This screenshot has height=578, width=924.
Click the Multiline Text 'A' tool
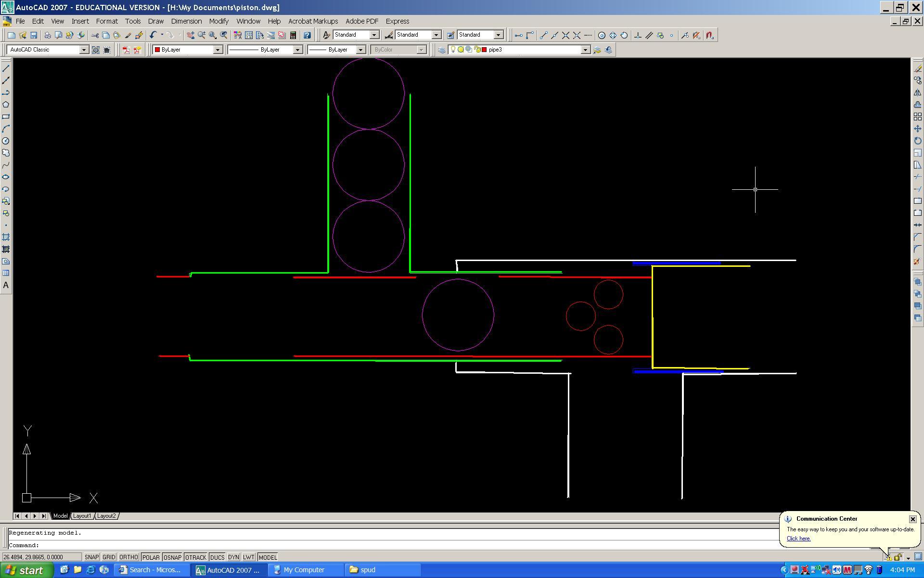[6, 285]
